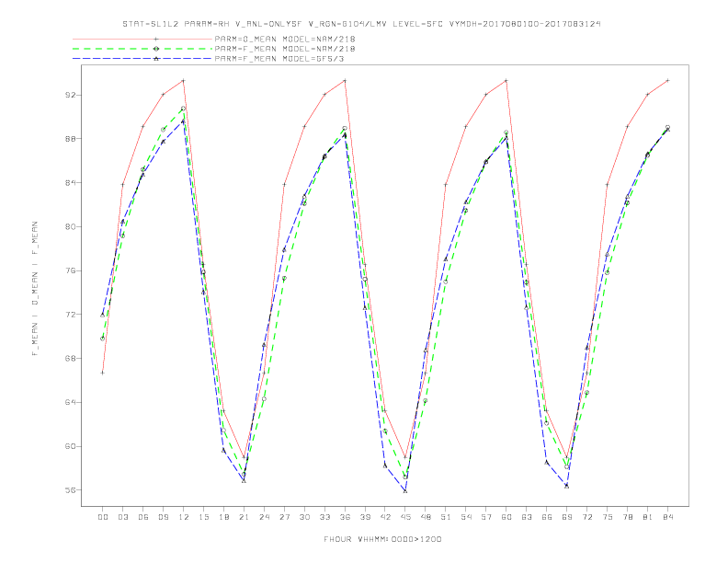
Task: Click x-axis tick label 18
Action: 223,517
